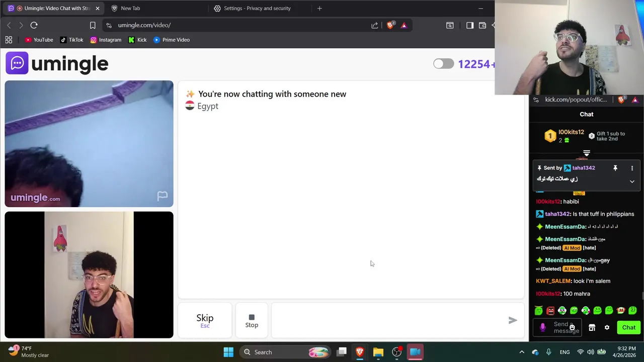The image size is (644, 362).
Task: Bookmark this page via bookmark icon
Action: (x=93, y=25)
